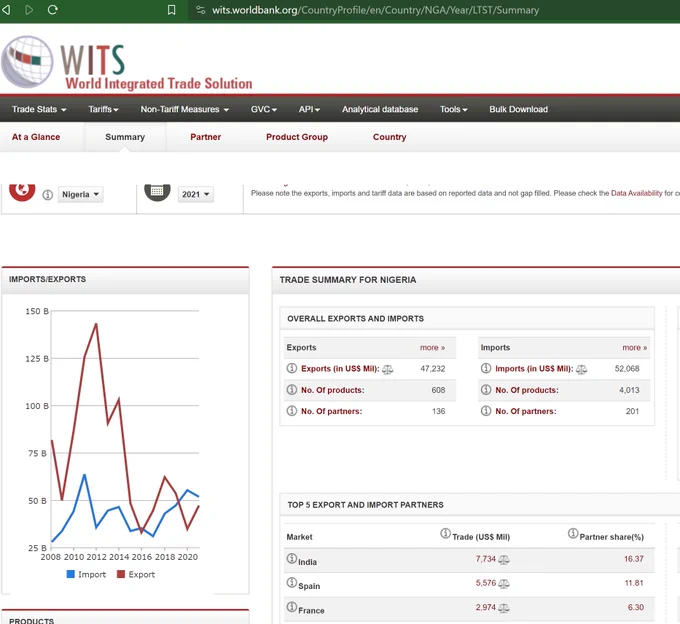Click info icon beside Spain row

pos(292,582)
